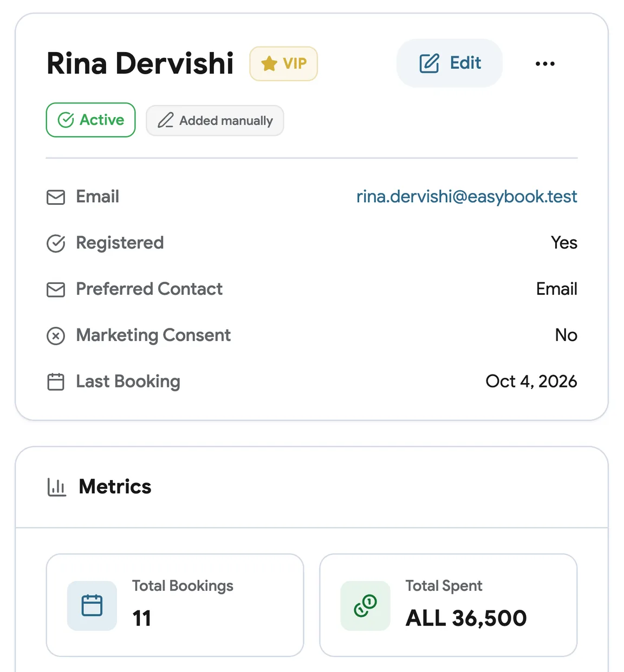
Task: Click the ALL 36,500 total spent amount
Action: click(x=466, y=618)
